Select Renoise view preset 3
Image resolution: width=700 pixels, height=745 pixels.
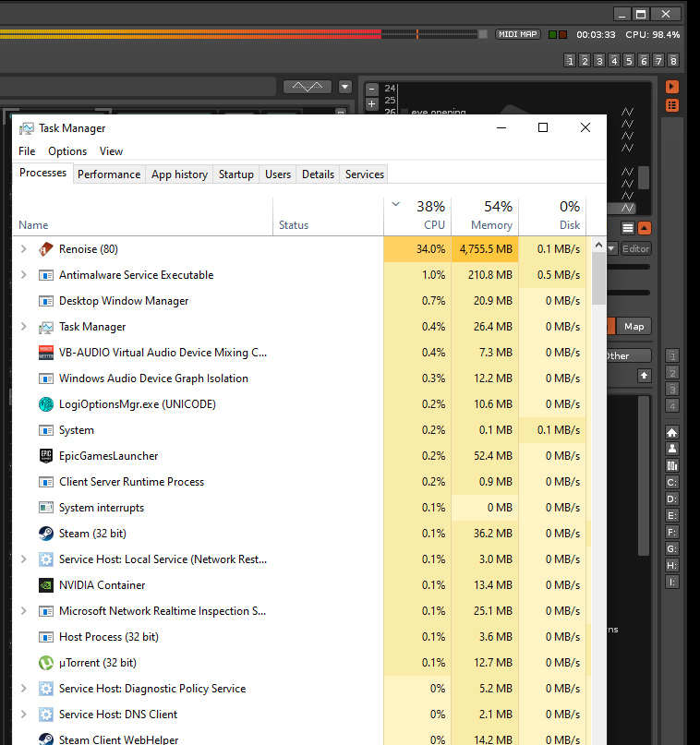(599, 60)
